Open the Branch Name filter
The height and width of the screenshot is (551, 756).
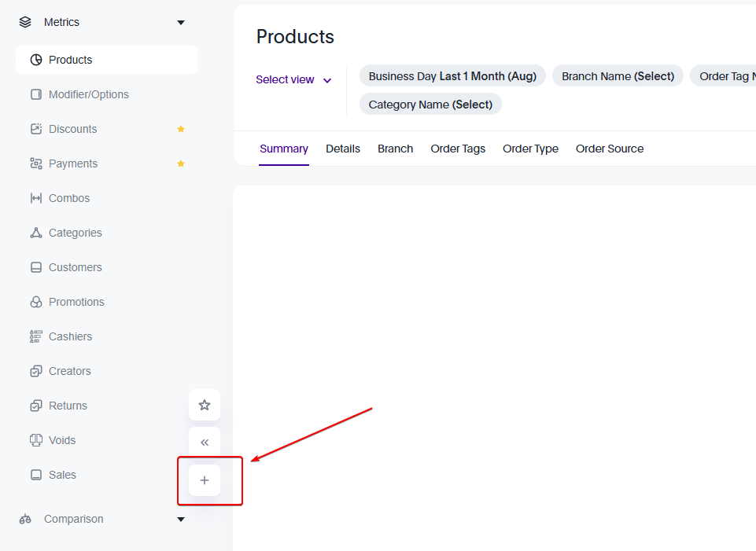click(617, 75)
